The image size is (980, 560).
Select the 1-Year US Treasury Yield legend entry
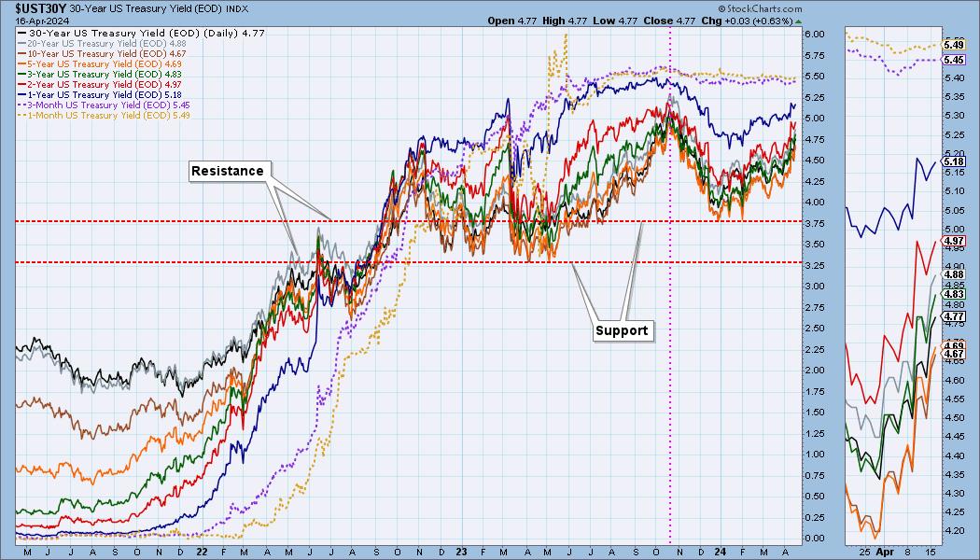pos(100,94)
